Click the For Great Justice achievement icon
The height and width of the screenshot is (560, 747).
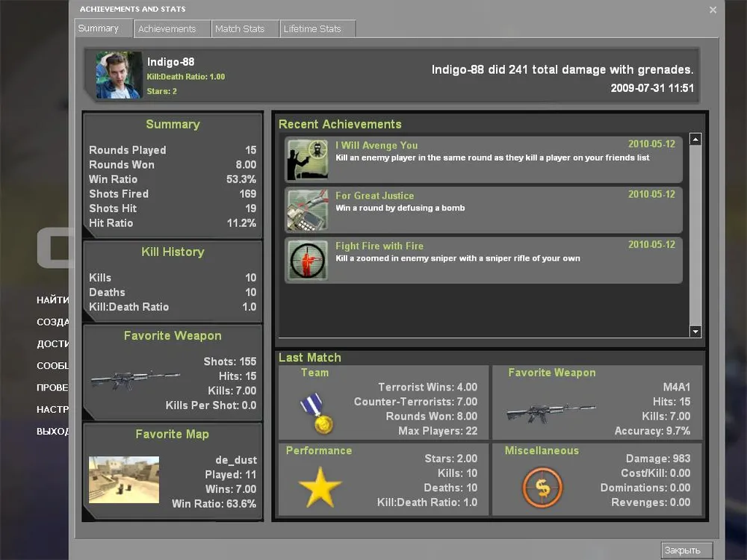tap(307, 210)
